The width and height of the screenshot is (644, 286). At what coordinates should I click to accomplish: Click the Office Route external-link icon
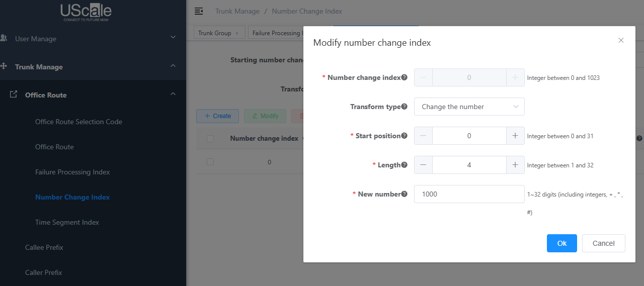click(x=14, y=94)
